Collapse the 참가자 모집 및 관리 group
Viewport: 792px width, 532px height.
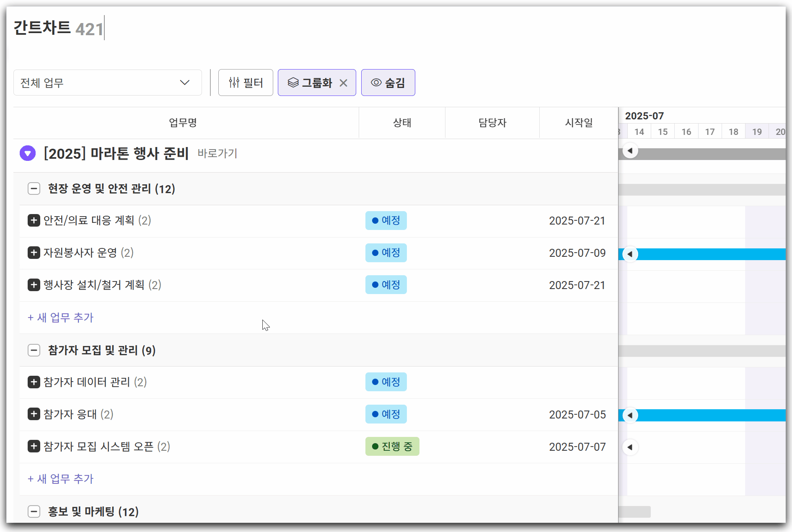pyautogui.click(x=34, y=350)
